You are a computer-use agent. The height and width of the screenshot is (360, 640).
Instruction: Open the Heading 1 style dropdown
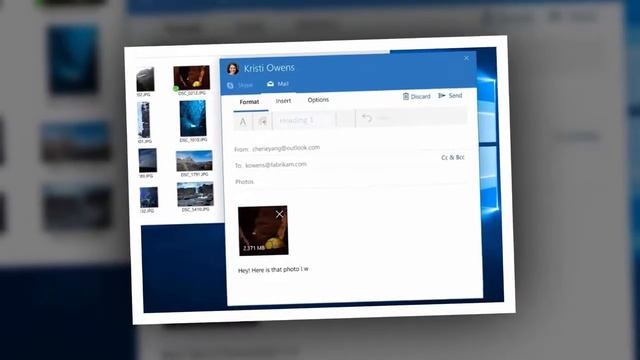(304, 120)
